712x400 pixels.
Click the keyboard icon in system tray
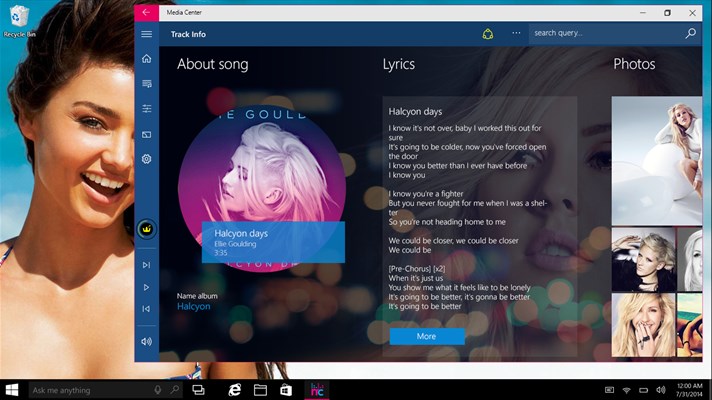click(609, 390)
